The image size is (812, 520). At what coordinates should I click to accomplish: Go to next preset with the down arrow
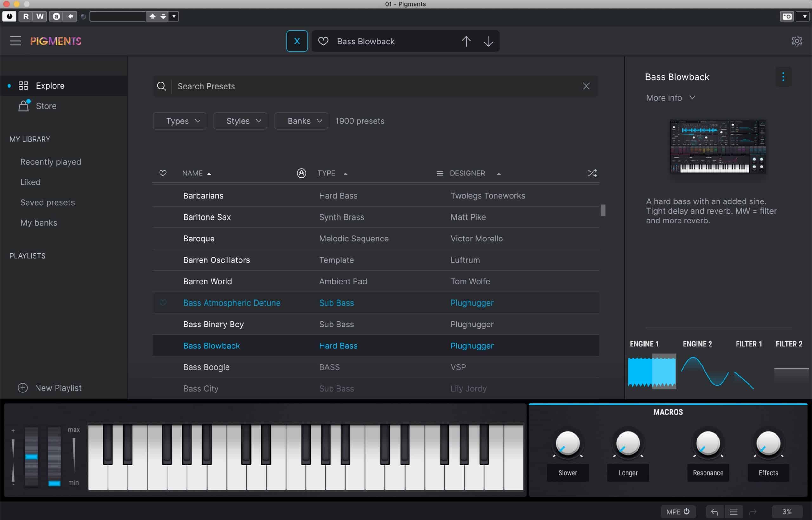pyautogui.click(x=488, y=41)
